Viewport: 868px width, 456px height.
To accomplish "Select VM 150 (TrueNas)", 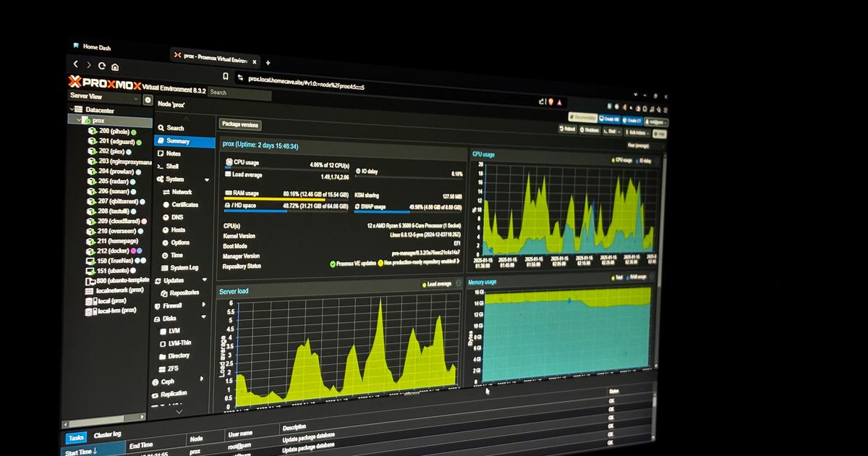I will click(116, 261).
